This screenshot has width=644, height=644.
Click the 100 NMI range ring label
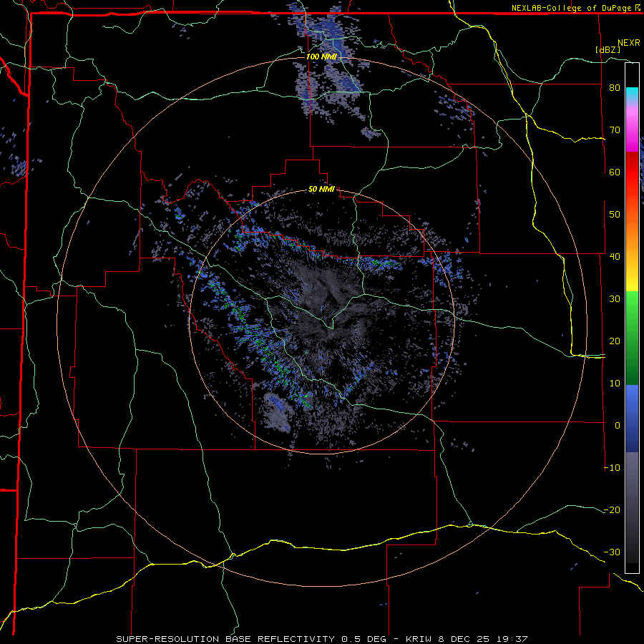pyautogui.click(x=321, y=57)
